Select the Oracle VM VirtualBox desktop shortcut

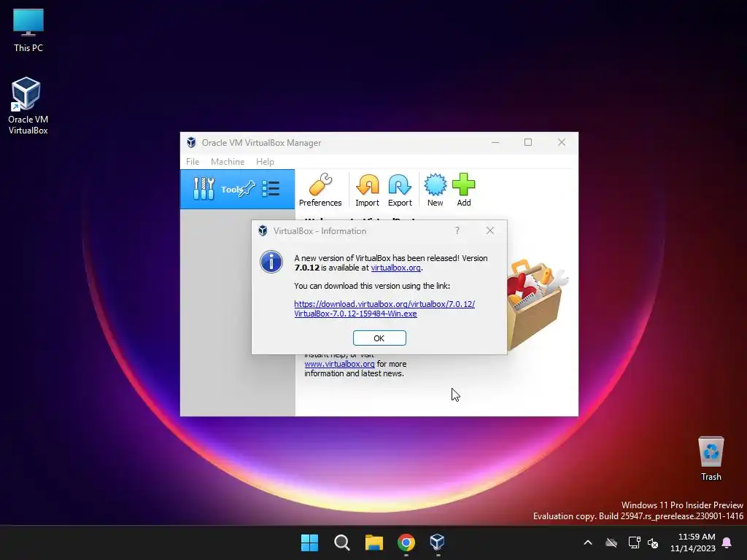tap(28, 106)
